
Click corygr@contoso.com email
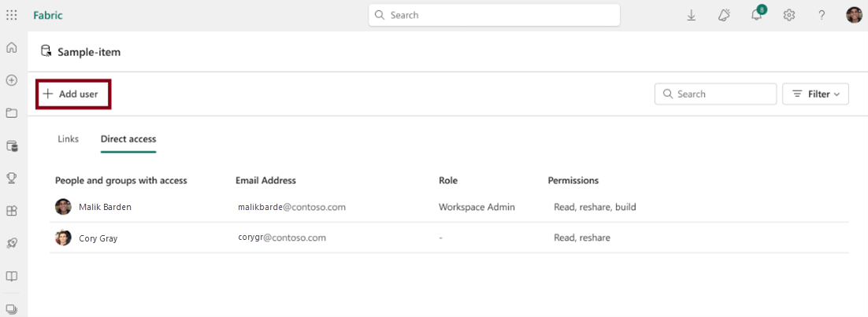click(282, 238)
